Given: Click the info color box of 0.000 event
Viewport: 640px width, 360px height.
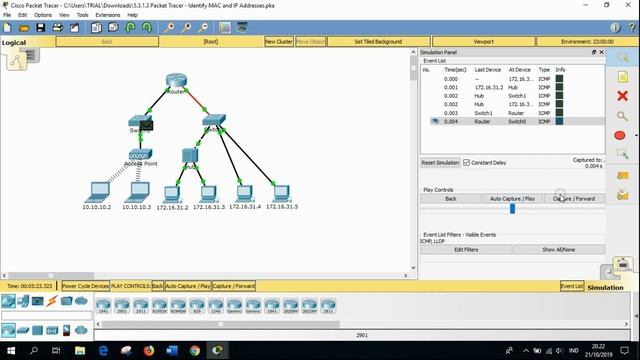Looking at the screenshot, I should [559, 79].
